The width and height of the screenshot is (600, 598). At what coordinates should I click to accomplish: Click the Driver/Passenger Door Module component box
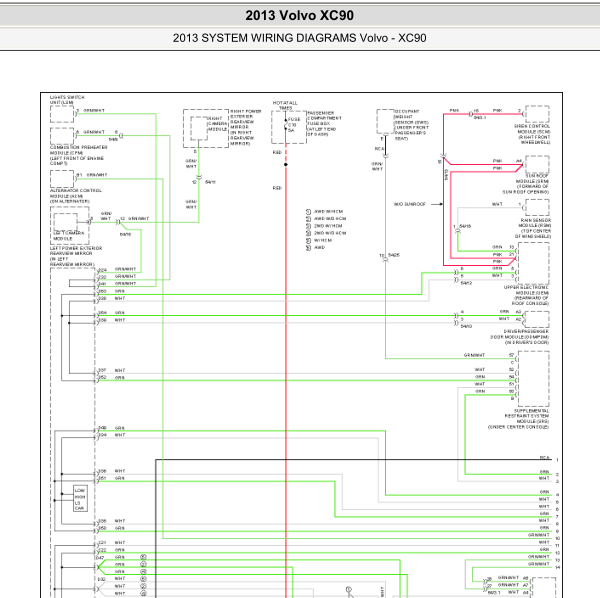point(537,319)
